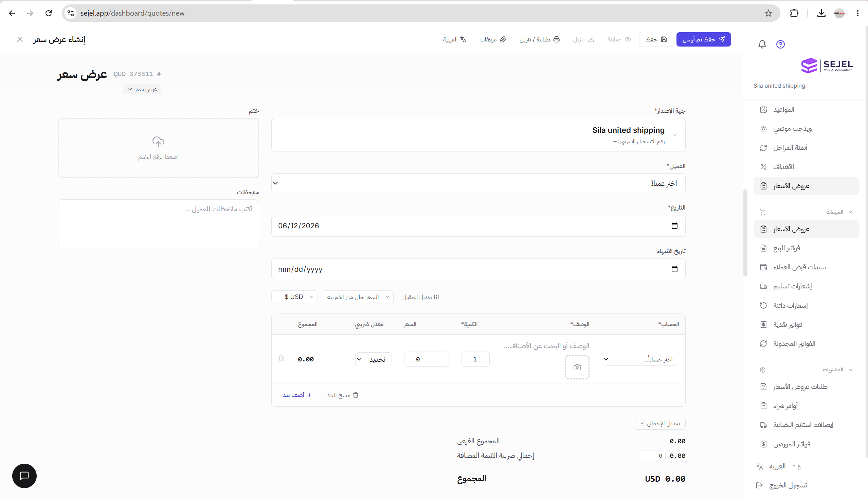The width and height of the screenshot is (868, 498).
Task: Open the Chrome three-dot menu
Action: coord(857,13)
